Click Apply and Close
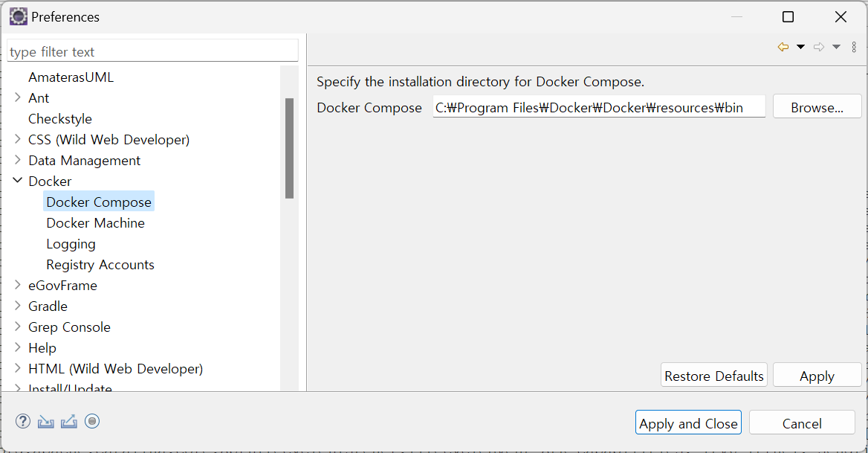Viewport: 868px width, 453px height. [688, 423]
